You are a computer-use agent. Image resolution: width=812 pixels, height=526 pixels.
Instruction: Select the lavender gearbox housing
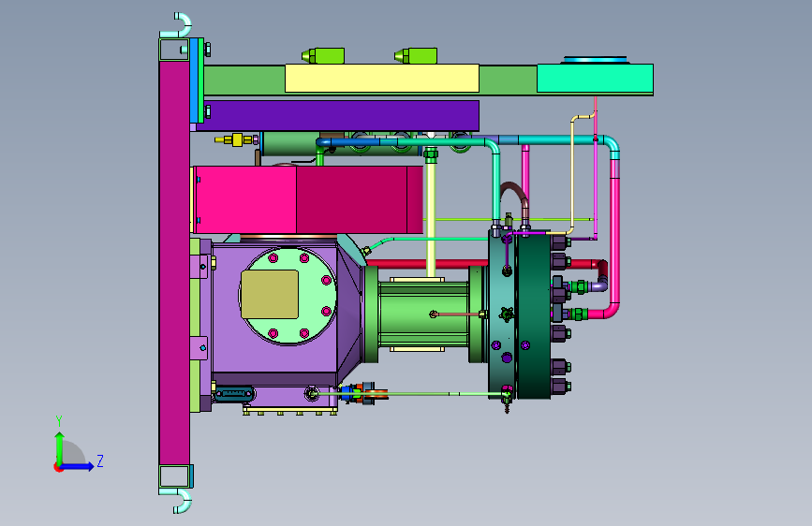click(274, 358)
